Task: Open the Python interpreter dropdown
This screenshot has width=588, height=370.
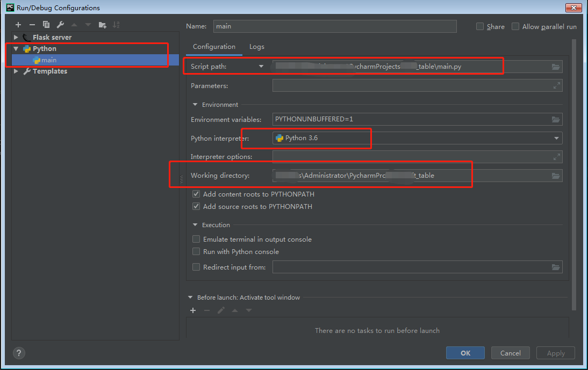Action: (x=556, y=138)
